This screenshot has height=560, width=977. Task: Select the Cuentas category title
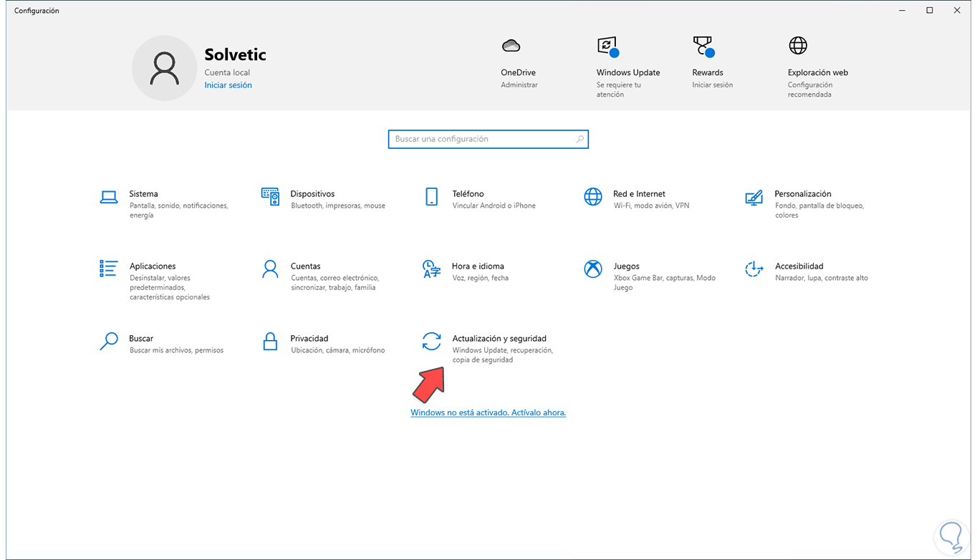[306, 266]
